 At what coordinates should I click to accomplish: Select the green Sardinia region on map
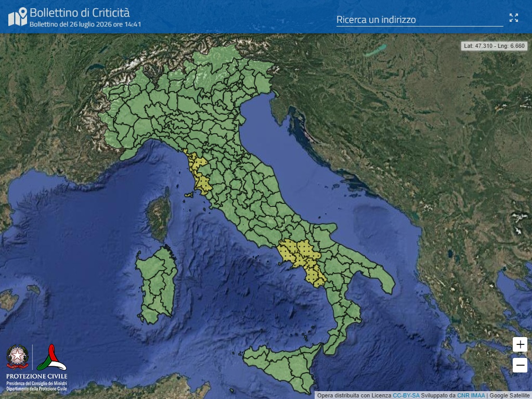[x=157, y=285]
